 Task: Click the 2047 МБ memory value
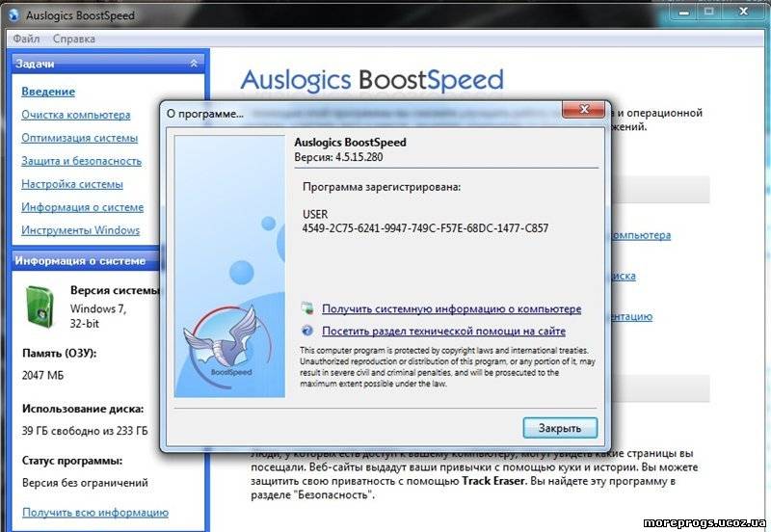click(x=42, y=375)
